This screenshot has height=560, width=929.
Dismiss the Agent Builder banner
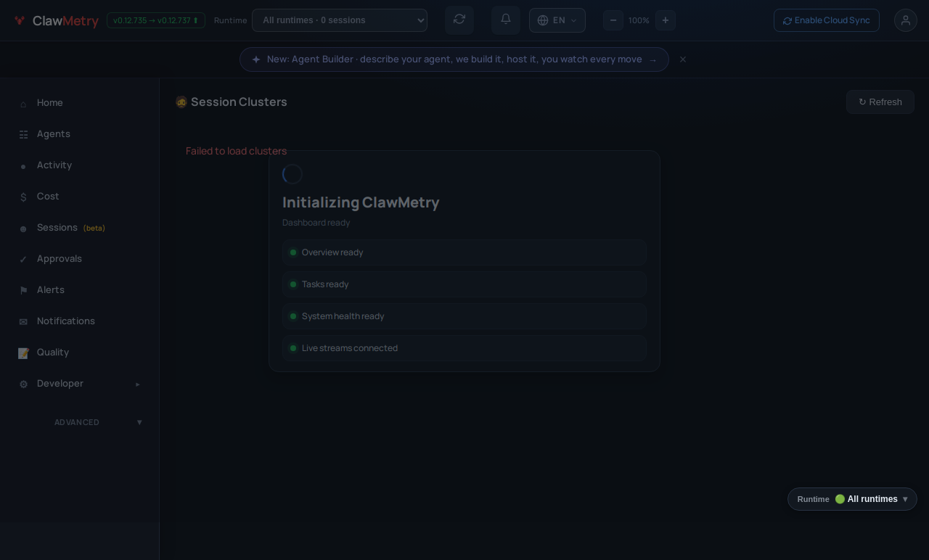click(683, 59)
